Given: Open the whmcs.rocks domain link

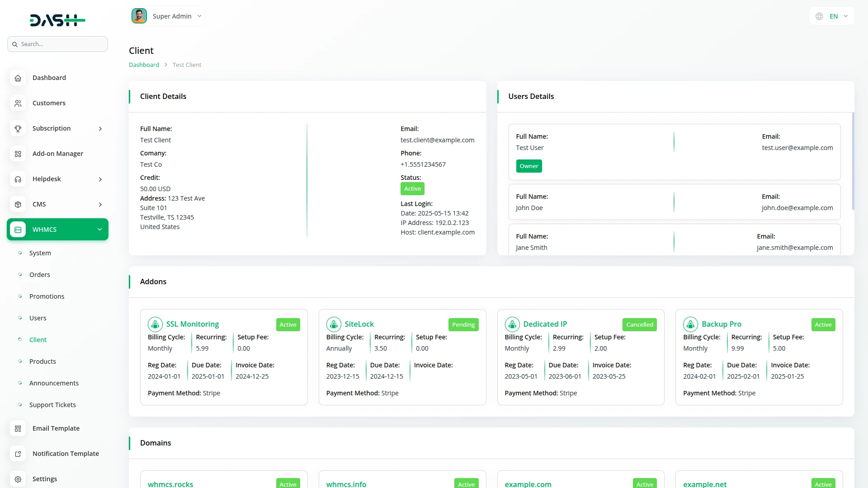Looking at the screenshot, I should pyautogui.click(x=170, y=484).
